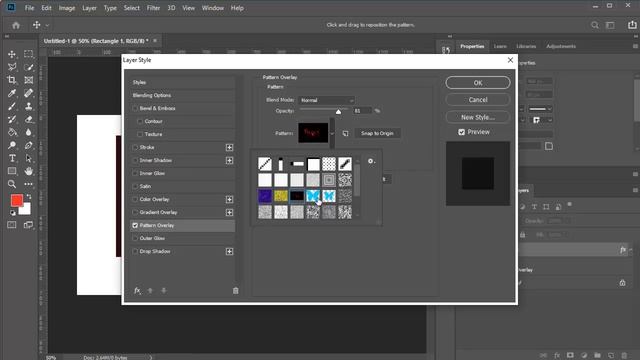Open the Layer menu
The width and height of the screenshot is (640, 360).
pos(89,8)
